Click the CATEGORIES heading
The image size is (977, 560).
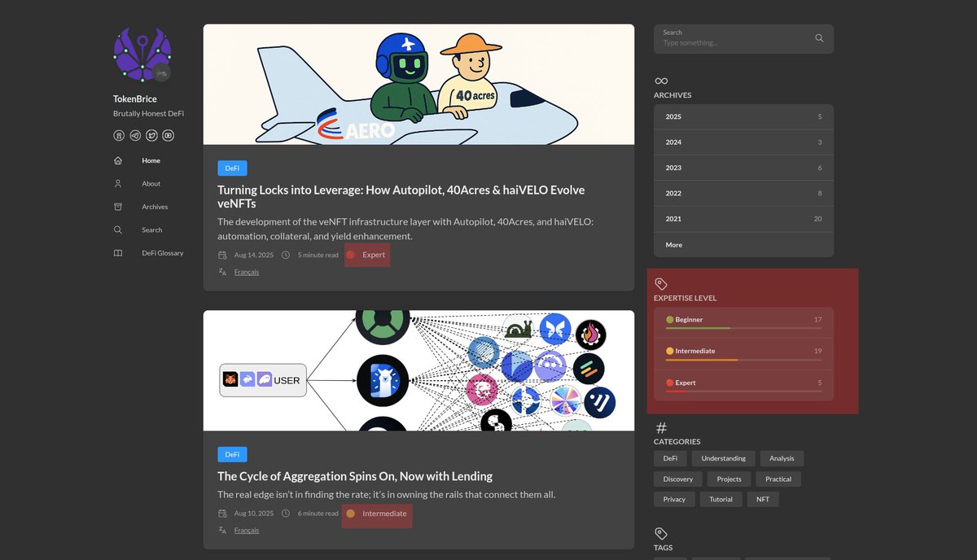(x=677, y=442)
